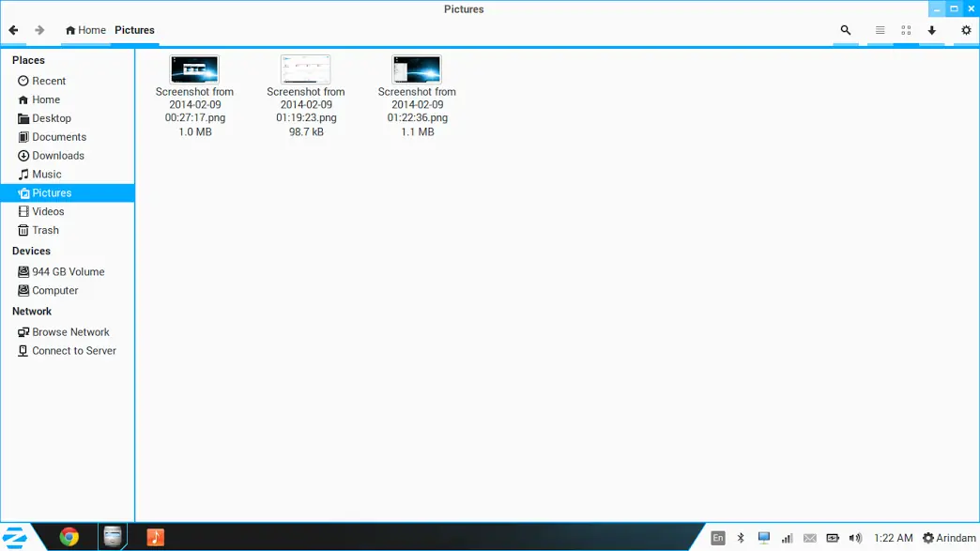Launch Chrome from the taskbar
Image resolution: width=980 pixels, height=551 pixels.
point(69,537)
